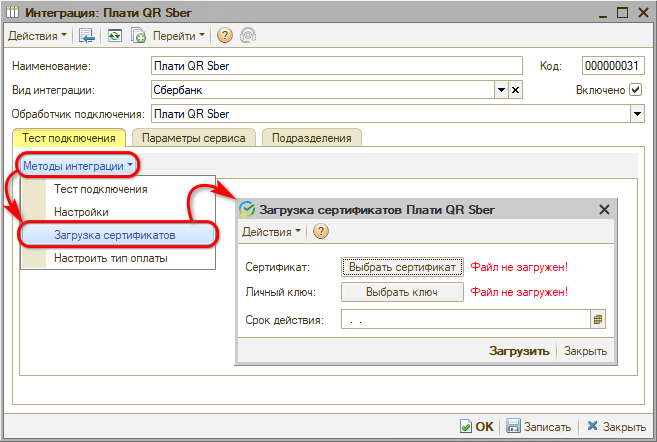Click the Загрузить button
The width and height of the screenshot is (657, 442).
tap(519, 351)
